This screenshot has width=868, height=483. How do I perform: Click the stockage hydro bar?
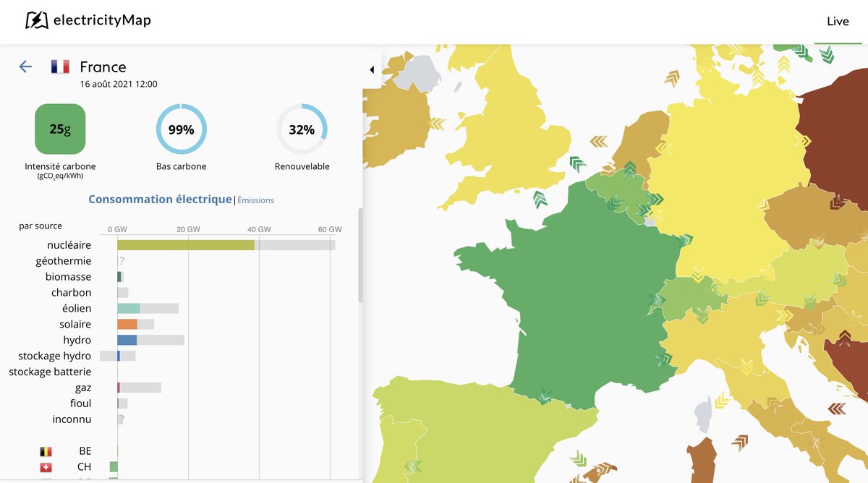point(118,356)
